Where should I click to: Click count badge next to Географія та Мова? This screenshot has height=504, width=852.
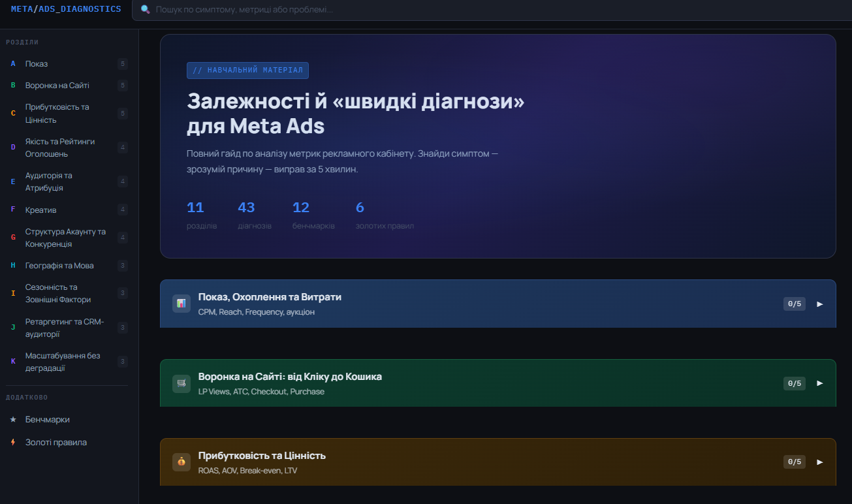coord(123,266)
